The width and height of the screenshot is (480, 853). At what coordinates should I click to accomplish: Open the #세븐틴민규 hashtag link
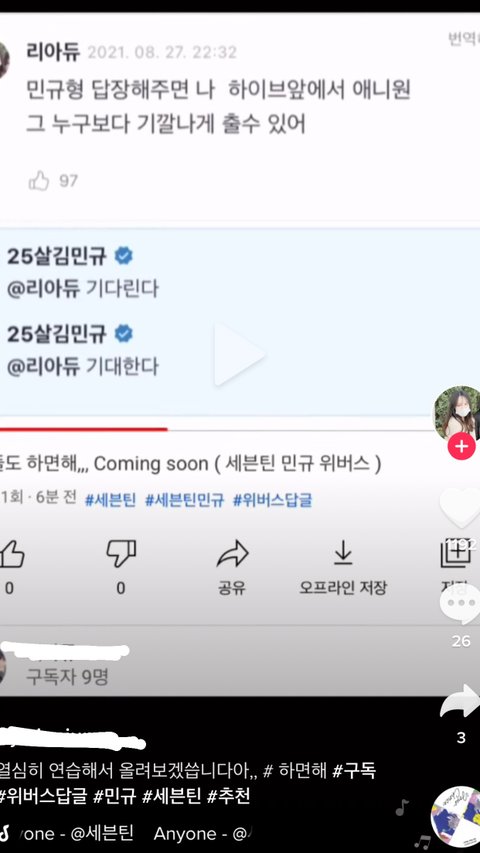pos(184,500)
